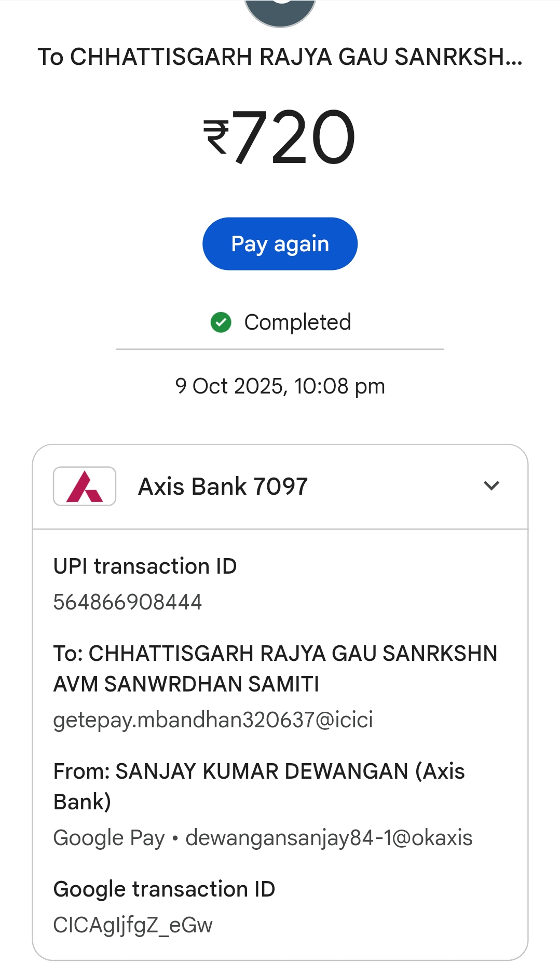Click the Completed status text
Screen dimensions: 560x963
(x=297, y=322)
